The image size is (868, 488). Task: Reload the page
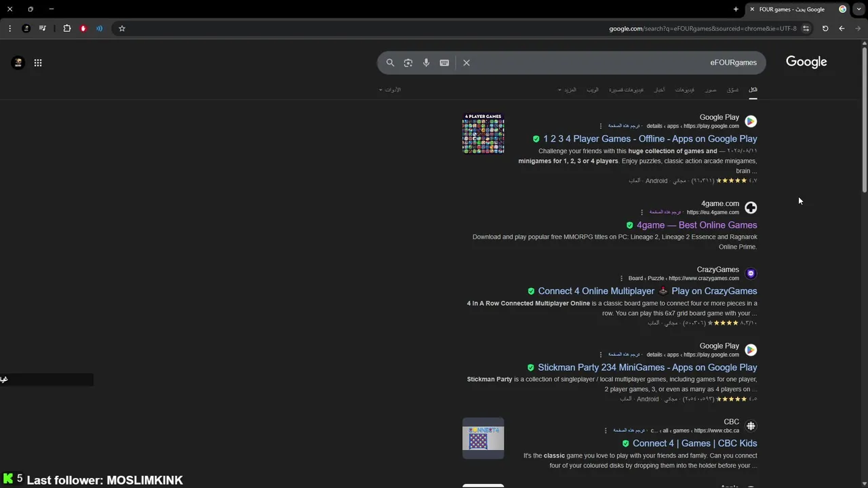pos(825,28)
